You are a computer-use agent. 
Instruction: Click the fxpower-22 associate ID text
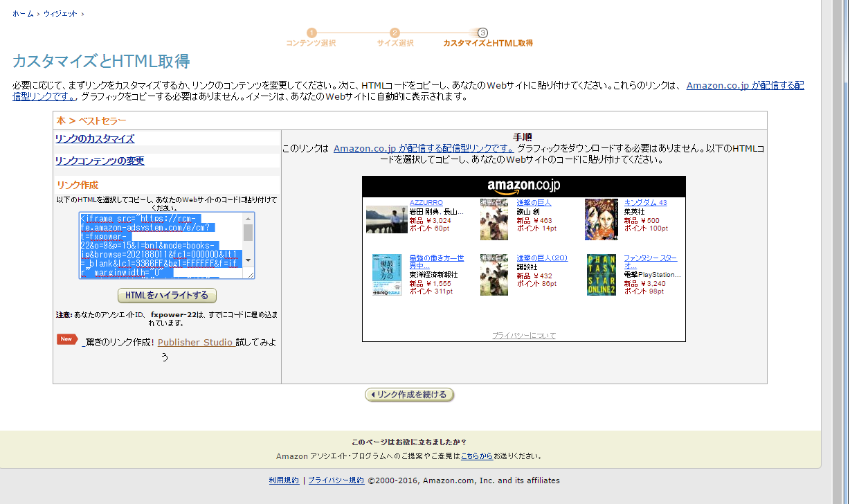pyautogui.click(x=173, y=314)
